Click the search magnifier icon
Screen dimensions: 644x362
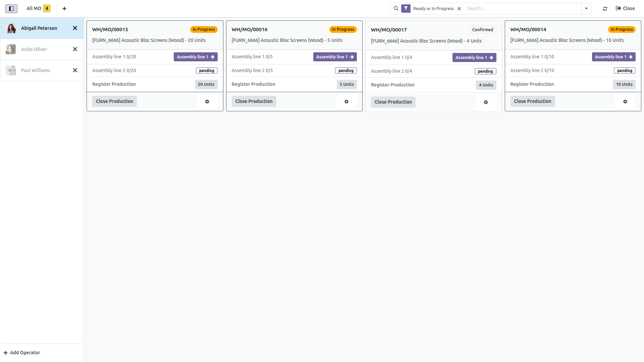(396, 8)
